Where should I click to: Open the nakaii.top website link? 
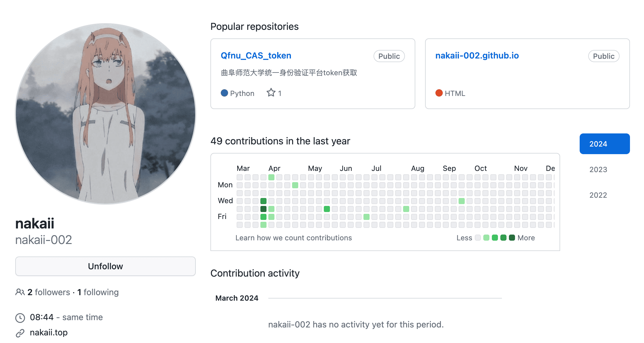tap(49, 332)
